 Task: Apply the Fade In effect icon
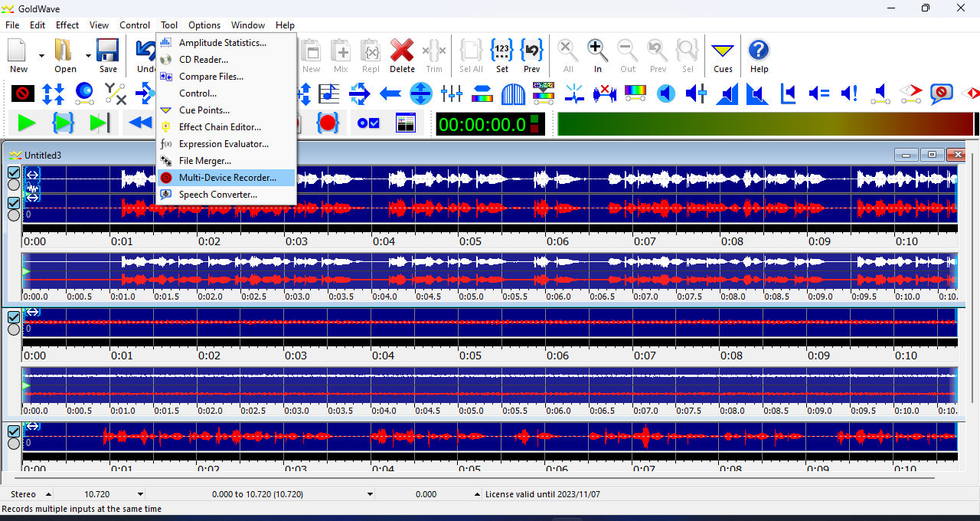pyautogui.click(x=727, y=94)
